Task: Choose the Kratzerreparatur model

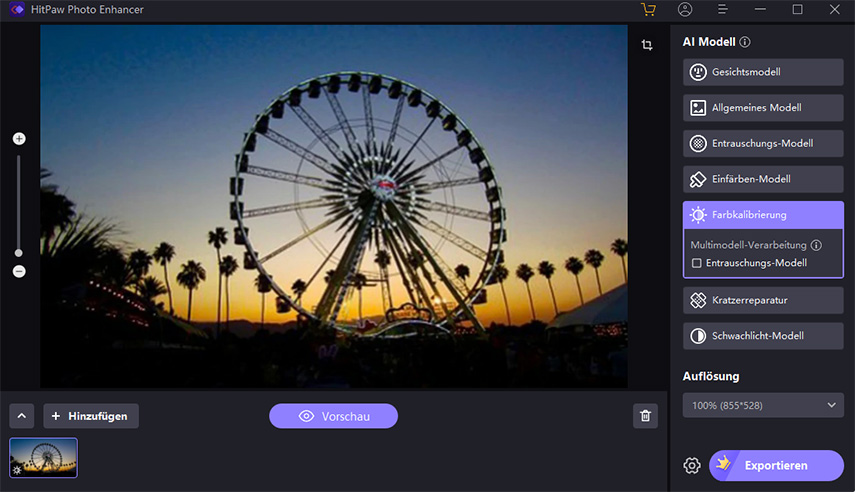Action: pyautogui.click(x=763, y=300)
